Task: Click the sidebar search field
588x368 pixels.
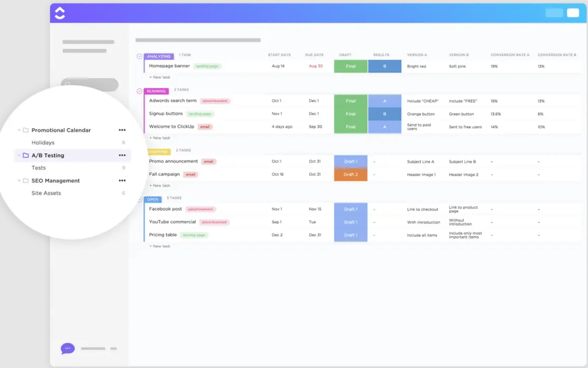Action: (90, 85)
